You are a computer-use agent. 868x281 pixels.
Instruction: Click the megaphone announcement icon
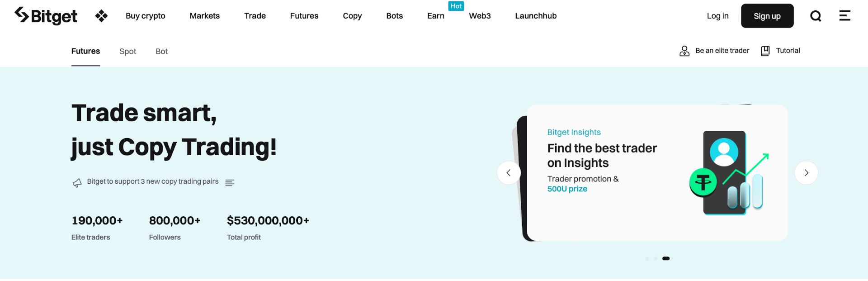(77, 182)
